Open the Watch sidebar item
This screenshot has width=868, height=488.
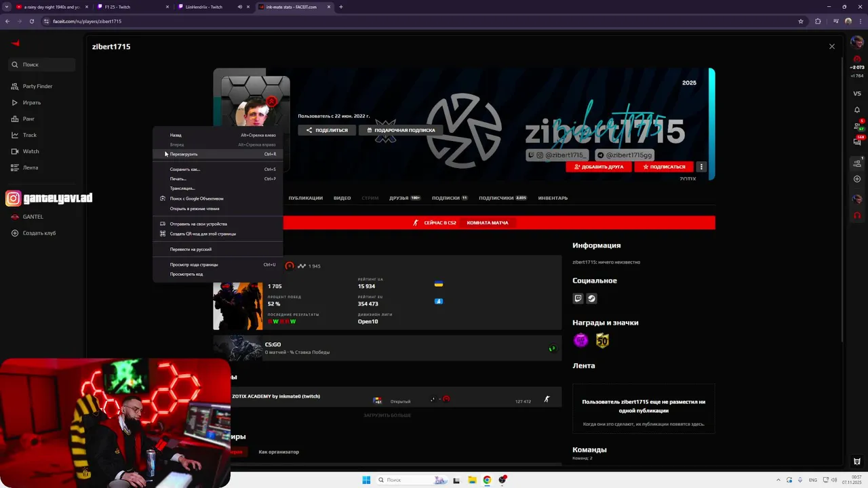(x=25, y=151)
